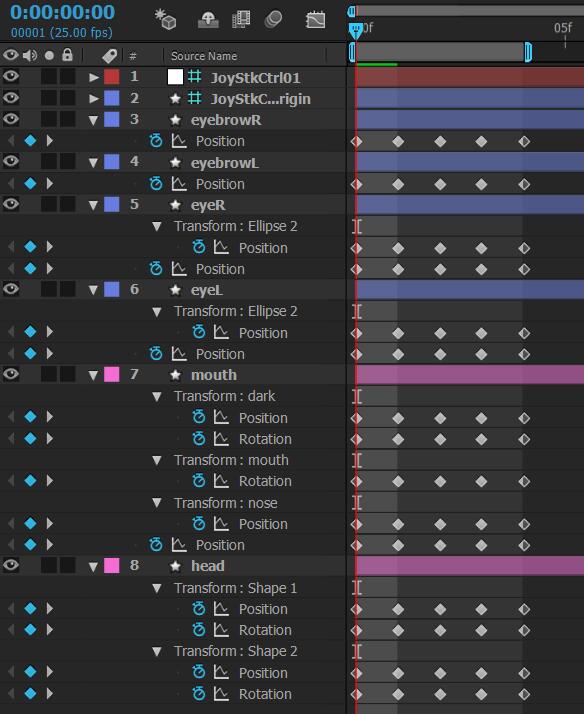
Task: Click the solo column header dot
Action: click(49, 56)
